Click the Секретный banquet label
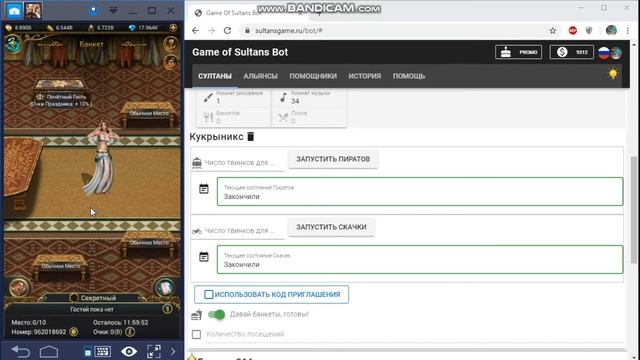The image size is (640, 360). click(x=98, y=298)
